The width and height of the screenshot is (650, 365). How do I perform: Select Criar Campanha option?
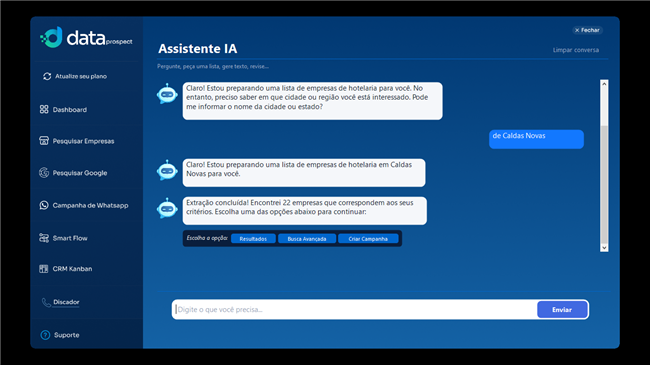pos(368,238)
